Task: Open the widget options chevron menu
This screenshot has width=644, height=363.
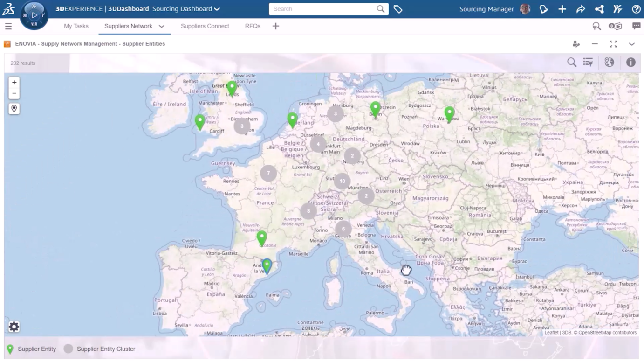Action: tap(631, 44)
